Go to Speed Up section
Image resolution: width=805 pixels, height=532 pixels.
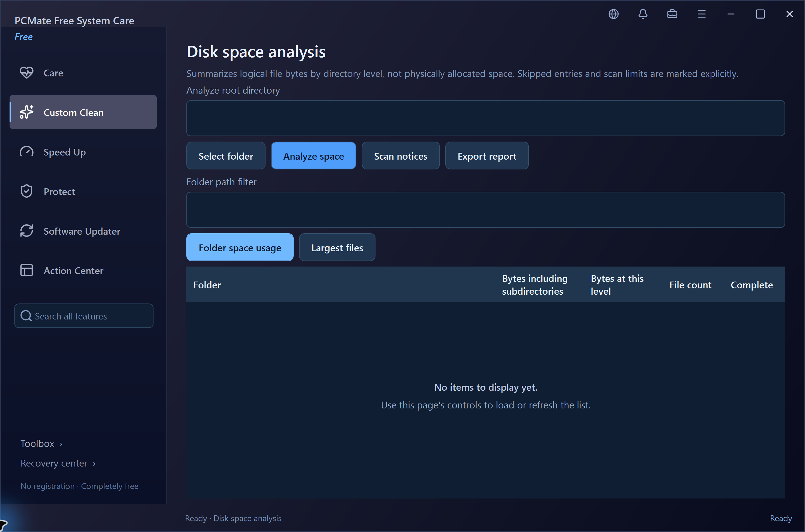(x=83, y=152)
